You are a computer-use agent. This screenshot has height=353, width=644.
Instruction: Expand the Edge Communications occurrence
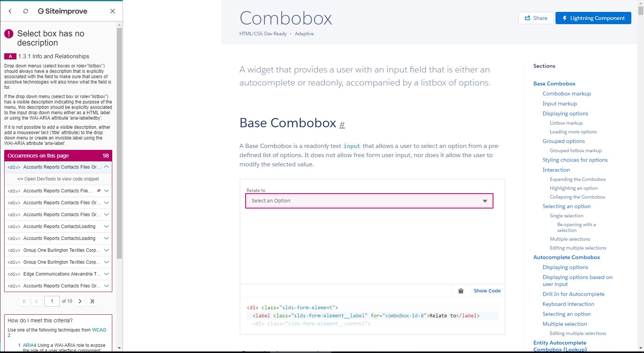click(x=107, y=274)
